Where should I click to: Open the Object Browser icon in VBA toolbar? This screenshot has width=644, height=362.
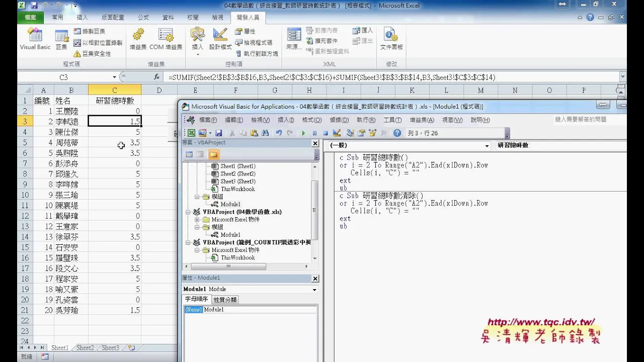373,133
